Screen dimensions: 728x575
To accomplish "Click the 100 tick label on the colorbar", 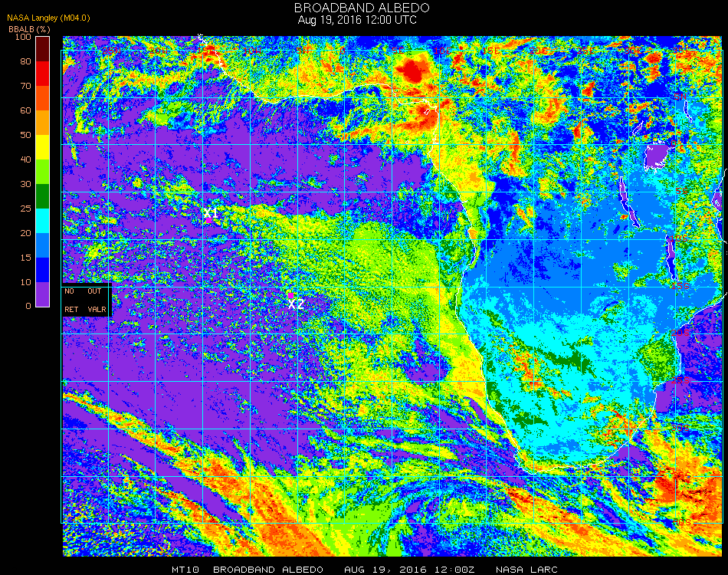I will (23, 37).
